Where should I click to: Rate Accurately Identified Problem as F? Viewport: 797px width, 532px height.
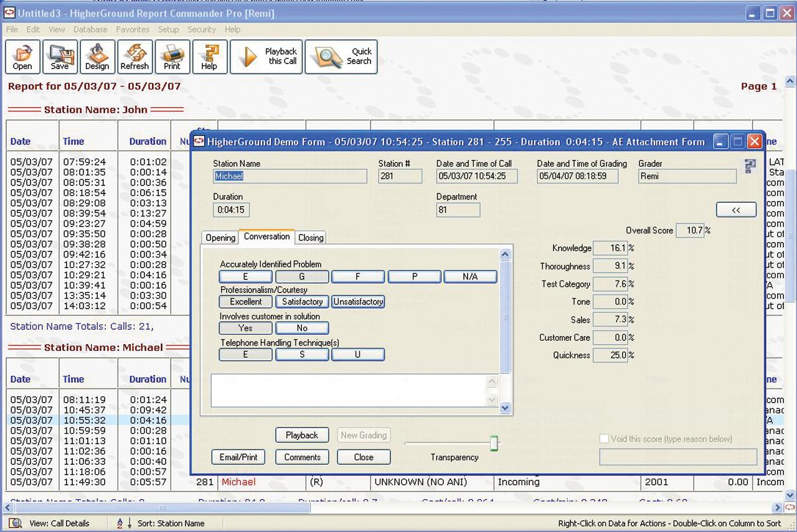358,277
